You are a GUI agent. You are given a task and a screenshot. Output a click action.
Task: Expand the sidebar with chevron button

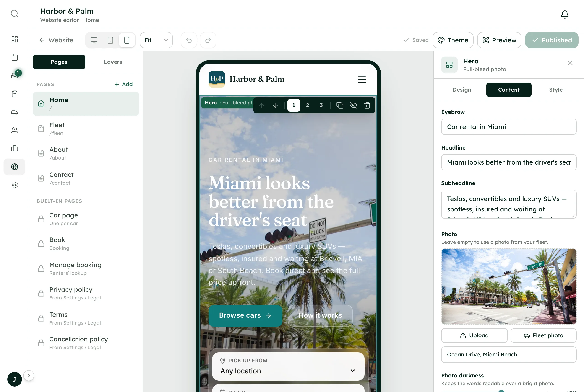29,376
